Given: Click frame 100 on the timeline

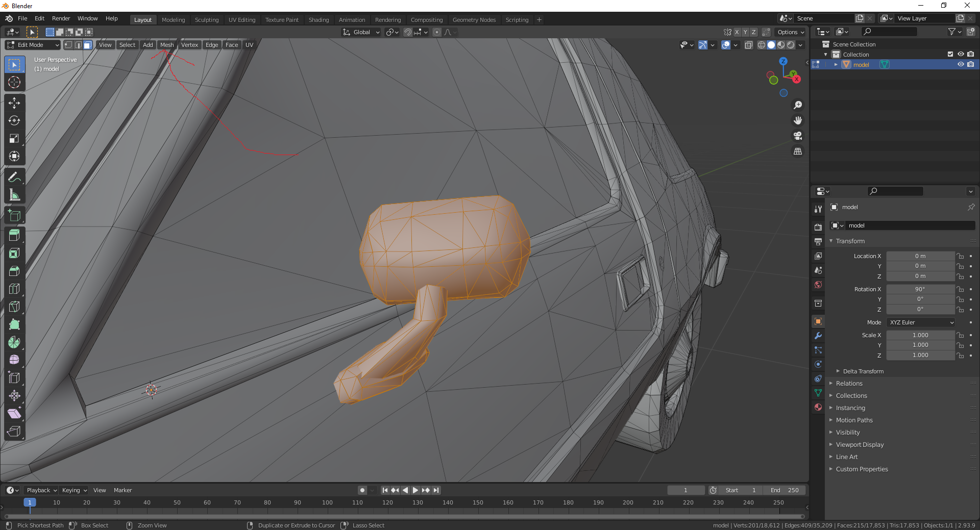Looking at the screenshot, I should coord(327,503).
